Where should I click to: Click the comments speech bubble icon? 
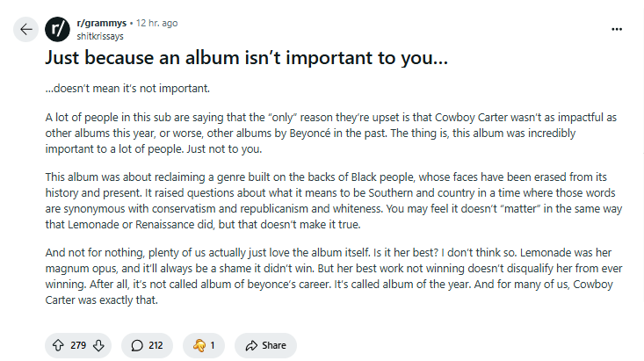point(137,345)
